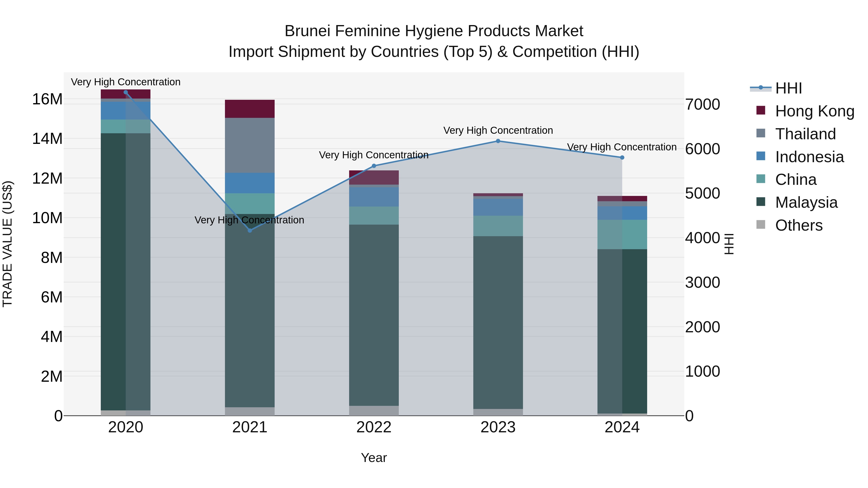Select the Malaysia bar segment for 2020
Viewport: 868px width, 488px height.
click(126, 272)
